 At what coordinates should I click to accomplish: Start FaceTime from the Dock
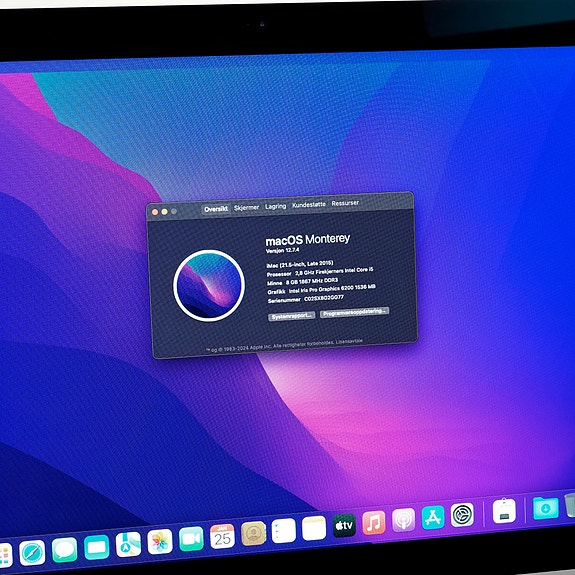coord(191,539)
